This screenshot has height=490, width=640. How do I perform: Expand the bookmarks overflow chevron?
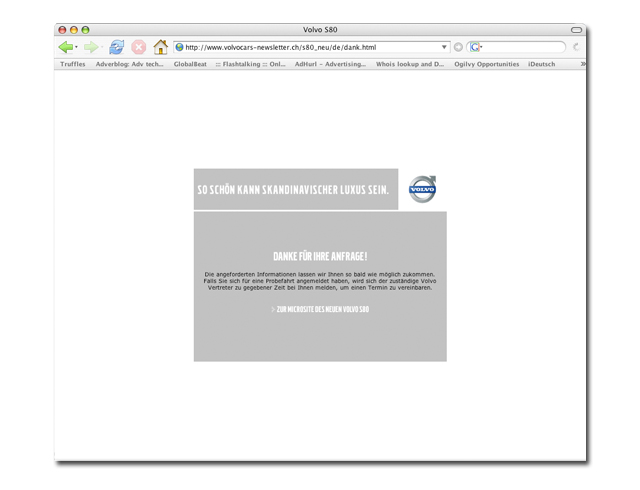(x=583, y=64)
